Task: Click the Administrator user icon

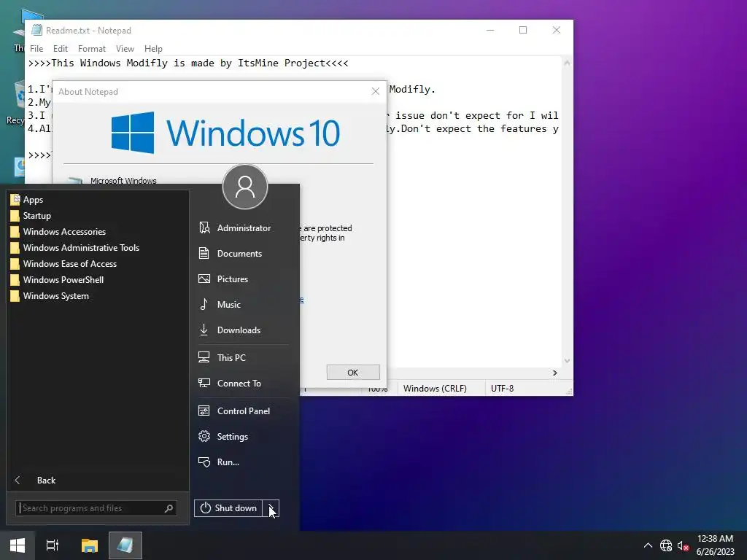Action: [204, 228]
